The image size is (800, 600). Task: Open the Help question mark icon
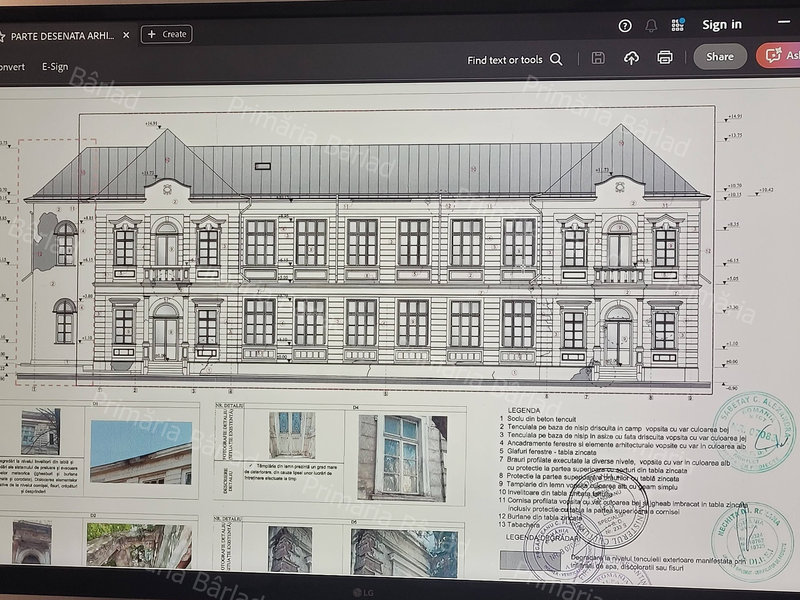tap(625, 25)
